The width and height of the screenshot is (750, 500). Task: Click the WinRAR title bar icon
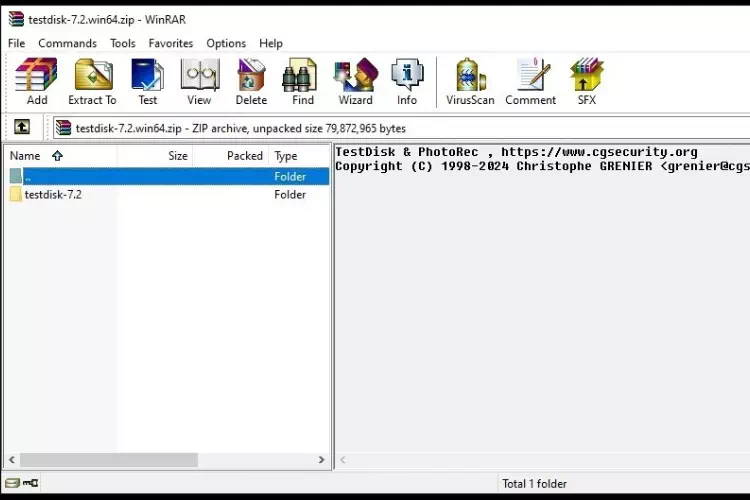(x=16, y=19)
